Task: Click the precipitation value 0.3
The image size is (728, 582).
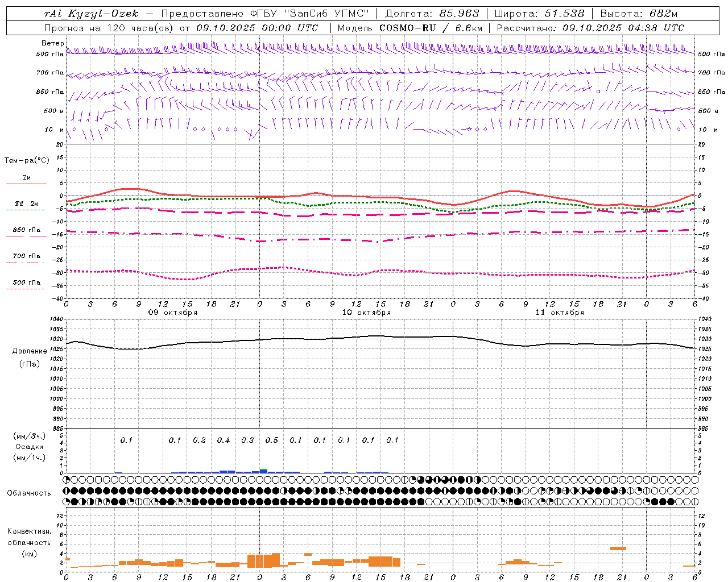Action: point(247,440)
